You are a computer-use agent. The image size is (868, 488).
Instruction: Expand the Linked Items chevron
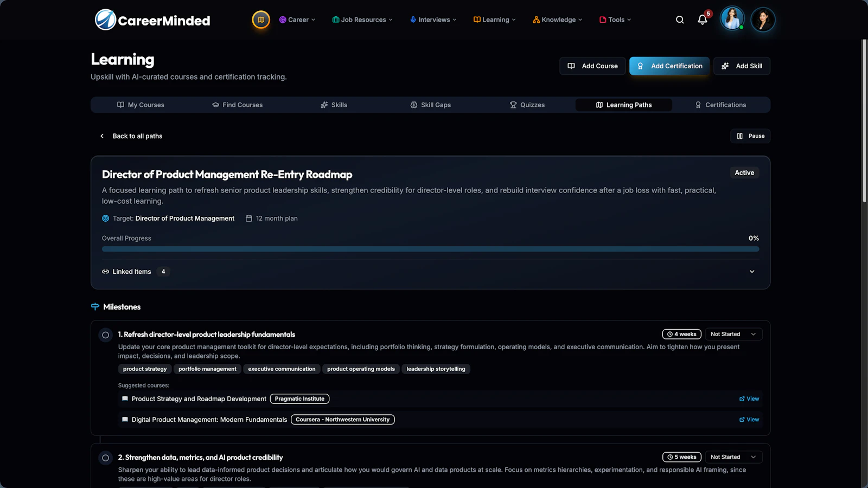pos(752,272)
